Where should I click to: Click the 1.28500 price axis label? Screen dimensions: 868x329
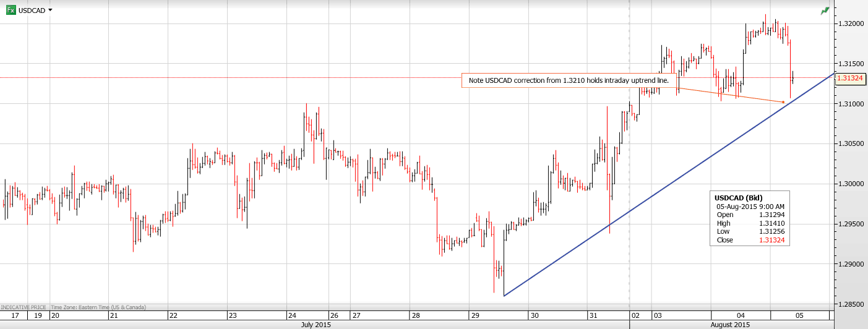click(x=849, y=304)
